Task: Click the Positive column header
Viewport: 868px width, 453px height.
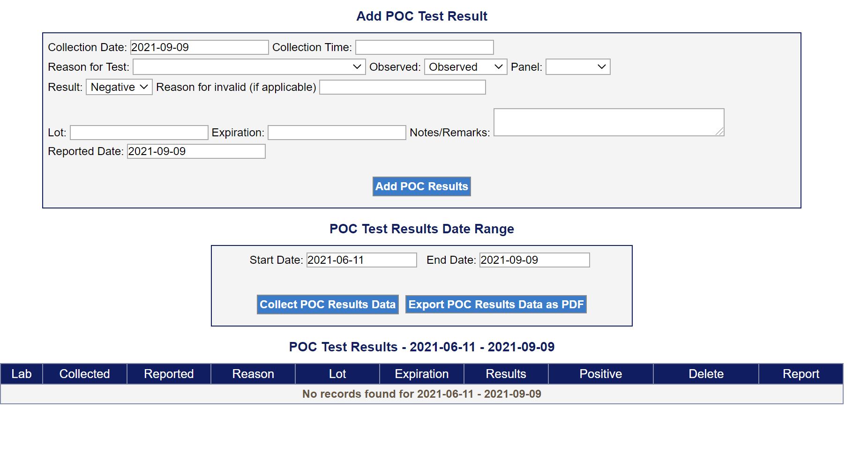Action: point(600,374)
